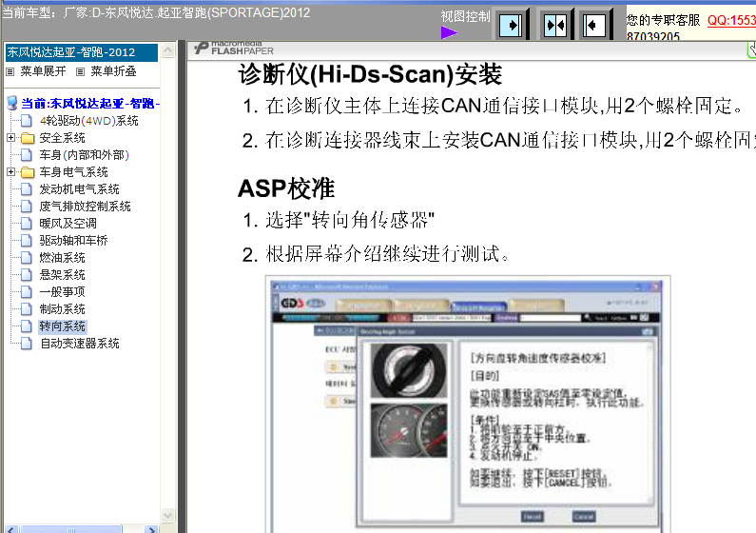756x533 pixels.
Task: Click the page icon for 4轮驱动(4WD)系统
Action: pyautogui.click(x=27, y=121)
